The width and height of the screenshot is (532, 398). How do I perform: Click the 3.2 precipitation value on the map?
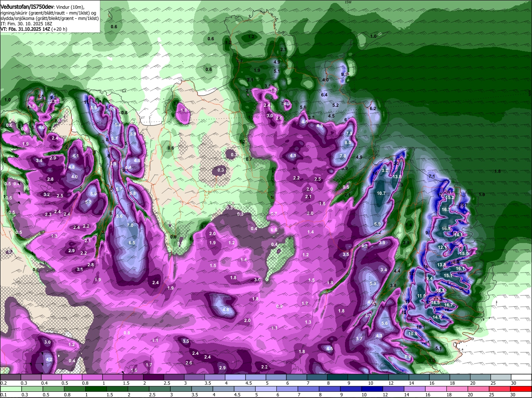(47, 194)
